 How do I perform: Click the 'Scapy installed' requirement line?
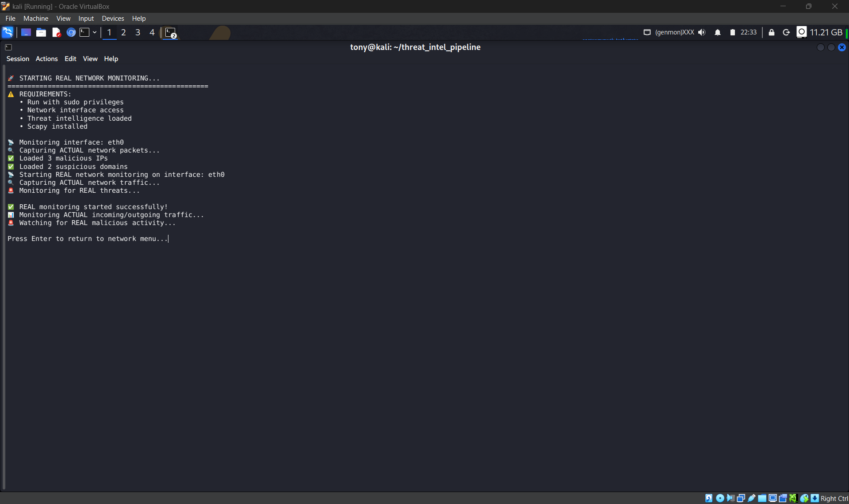coord(54,126)
